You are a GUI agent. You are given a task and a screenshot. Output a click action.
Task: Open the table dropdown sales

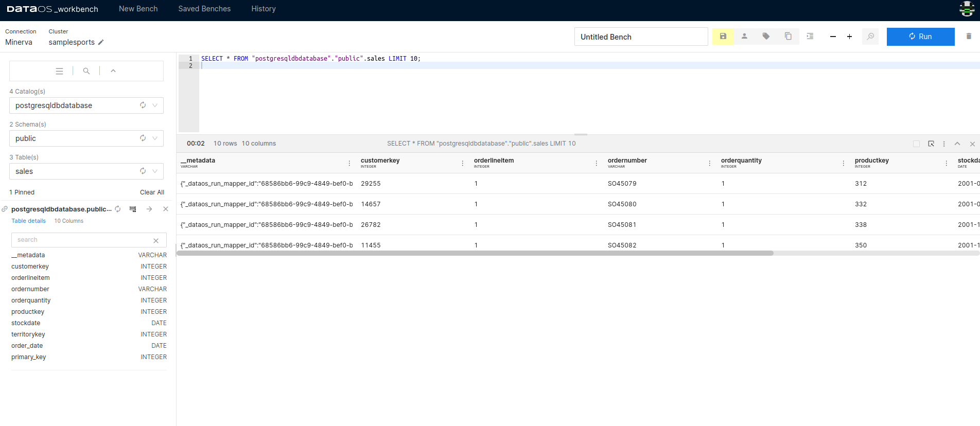(x=86, y=171)
